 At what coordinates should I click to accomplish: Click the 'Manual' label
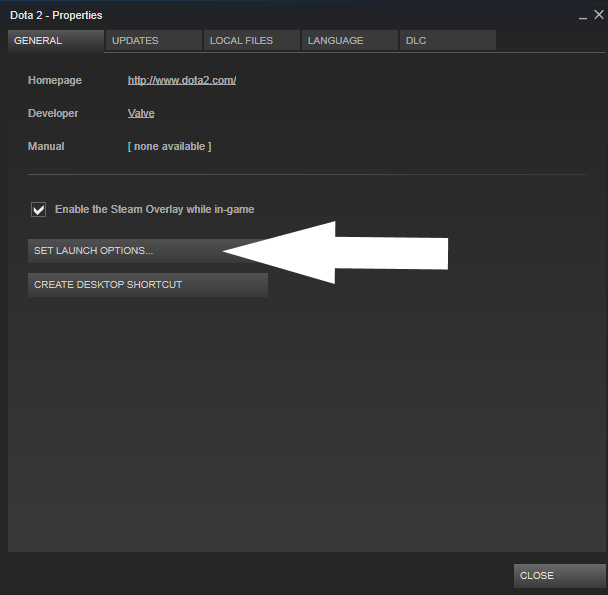pos(46,146)
